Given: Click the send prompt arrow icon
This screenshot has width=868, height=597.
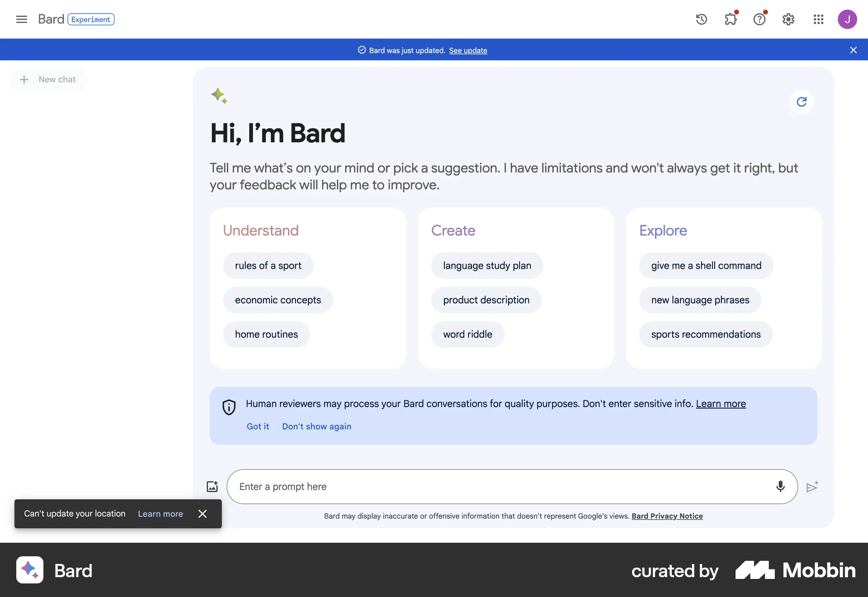Looking at the screenshot, I should pyautogui.click(x=812, y=487).
